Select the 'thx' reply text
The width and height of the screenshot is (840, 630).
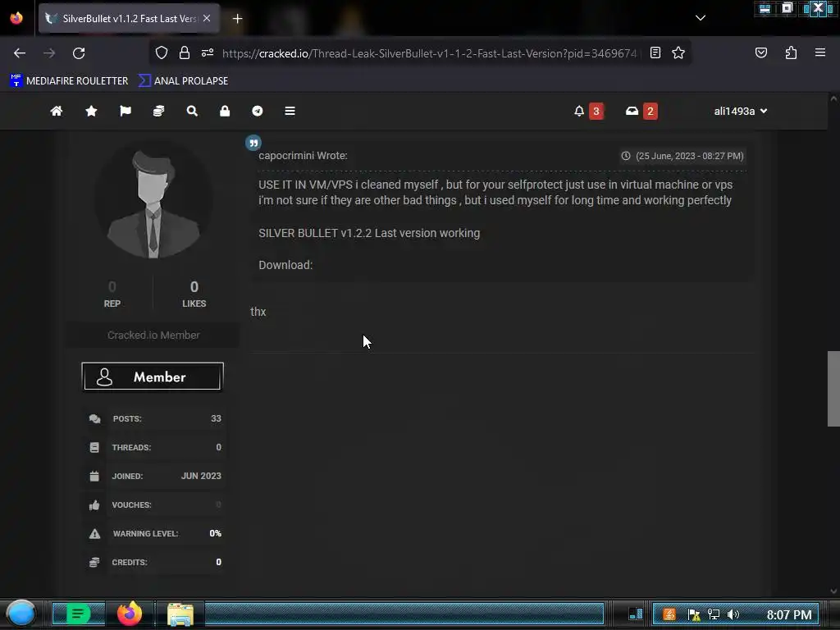pyautogui.click(x=258, y=312)
